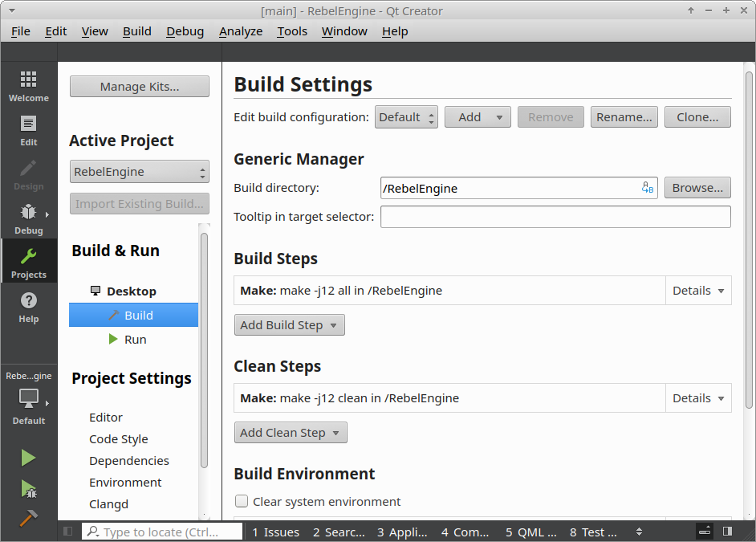Click the project panel vertical scrollbar
Image resolution: width=756 pixels, height=542 pixels.
coord(204,350)
